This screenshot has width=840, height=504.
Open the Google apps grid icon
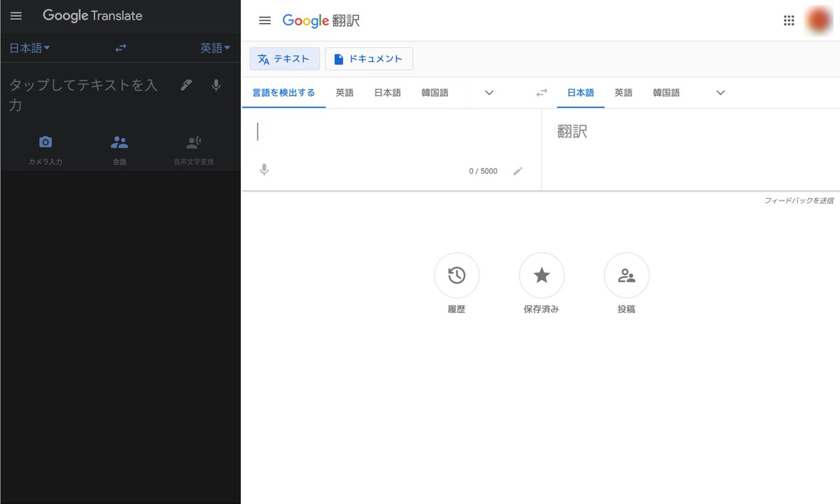(x=789, y=20)
